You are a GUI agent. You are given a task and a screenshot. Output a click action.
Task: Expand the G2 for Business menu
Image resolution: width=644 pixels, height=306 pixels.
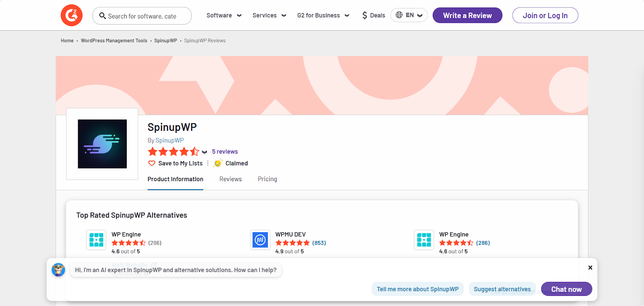click(x=323, y=15)
